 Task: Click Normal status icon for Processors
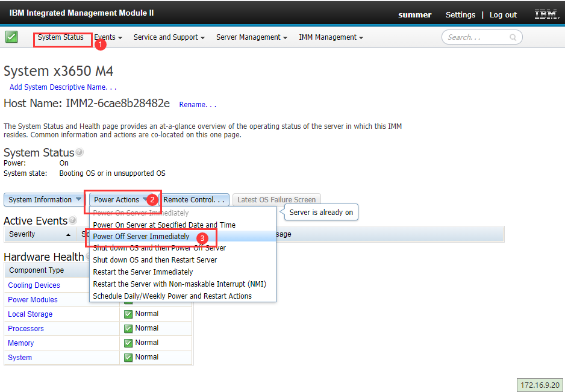(x=128, y=329)
